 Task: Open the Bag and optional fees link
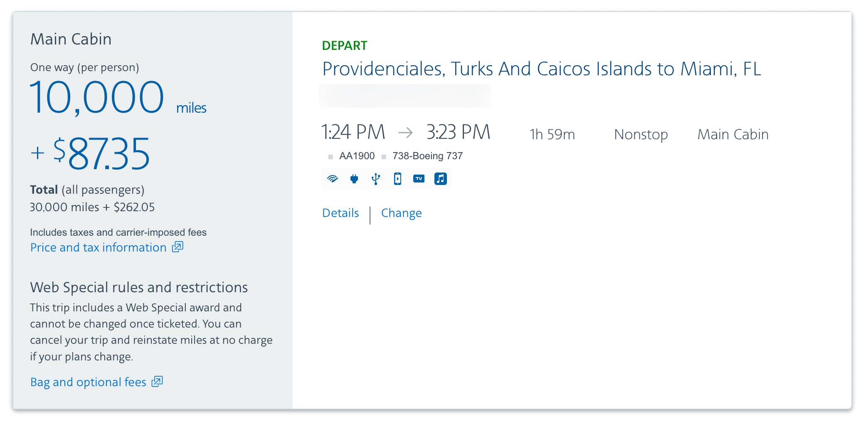pos(88,382)
